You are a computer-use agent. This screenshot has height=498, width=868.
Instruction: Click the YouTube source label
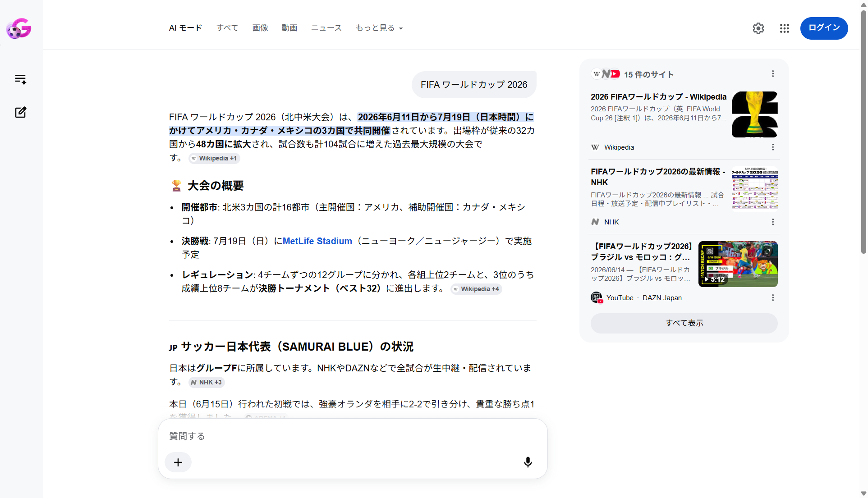click(620, 298)
